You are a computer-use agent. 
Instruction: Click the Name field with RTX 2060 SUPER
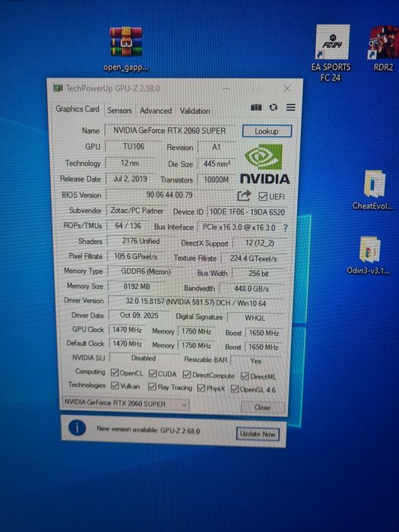[169, 131]
